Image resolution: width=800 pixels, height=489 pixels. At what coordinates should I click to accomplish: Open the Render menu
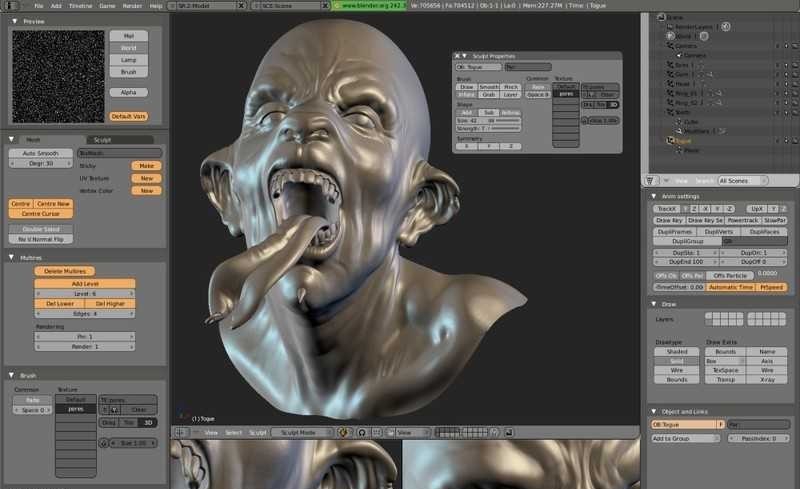[x=132, y=6]
